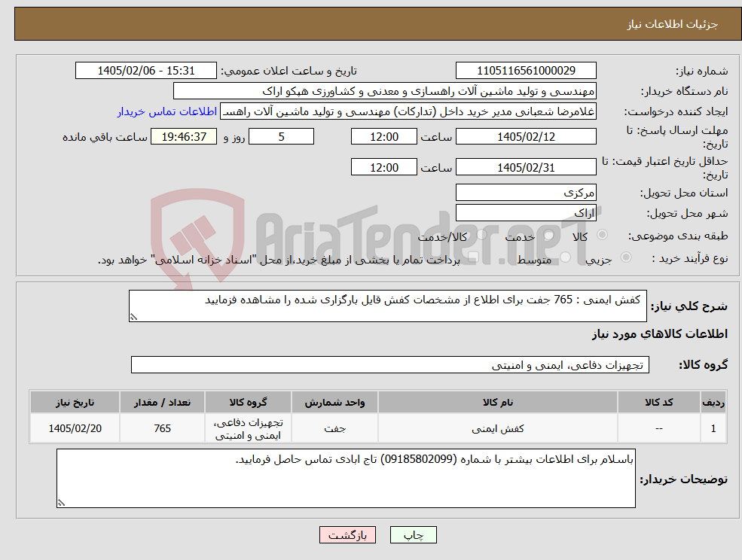
Task: Click the announcement date field 1405/02/06 - 15:31
Action: pos(145,71)
